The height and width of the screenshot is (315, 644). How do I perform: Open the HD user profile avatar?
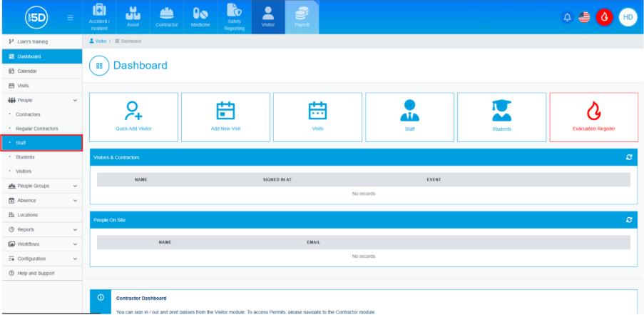(628, 17)
